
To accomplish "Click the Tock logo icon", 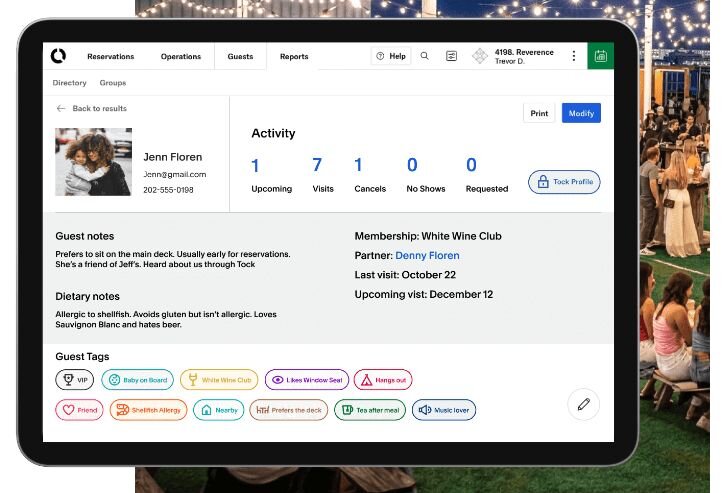I will [58, 56].
